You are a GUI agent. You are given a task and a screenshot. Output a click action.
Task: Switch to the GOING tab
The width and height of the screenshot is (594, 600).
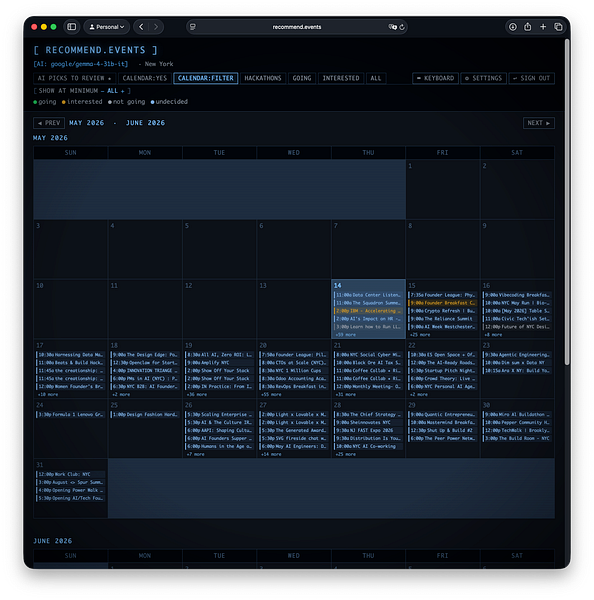302,78
